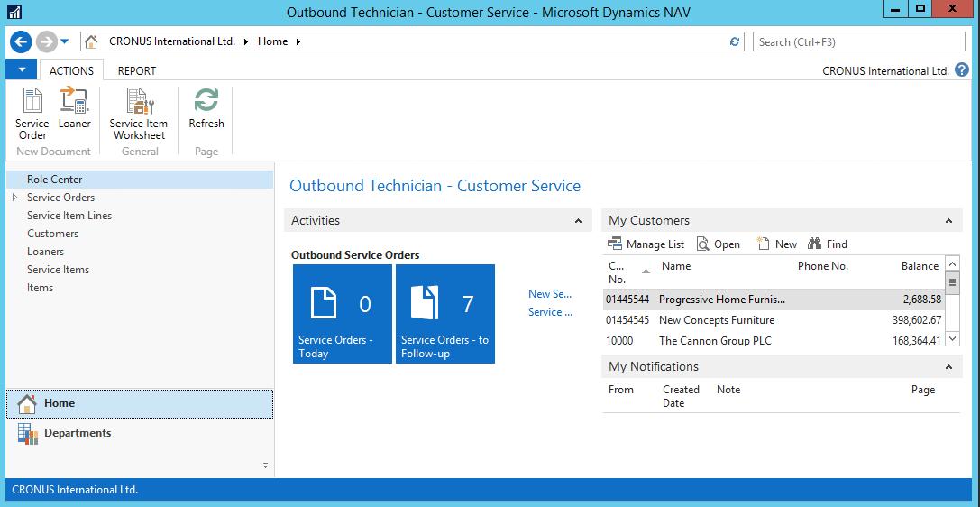The image size is (980, 507).
Task: Open Loaners in navigation pane
Action: [x=45, y=252]
